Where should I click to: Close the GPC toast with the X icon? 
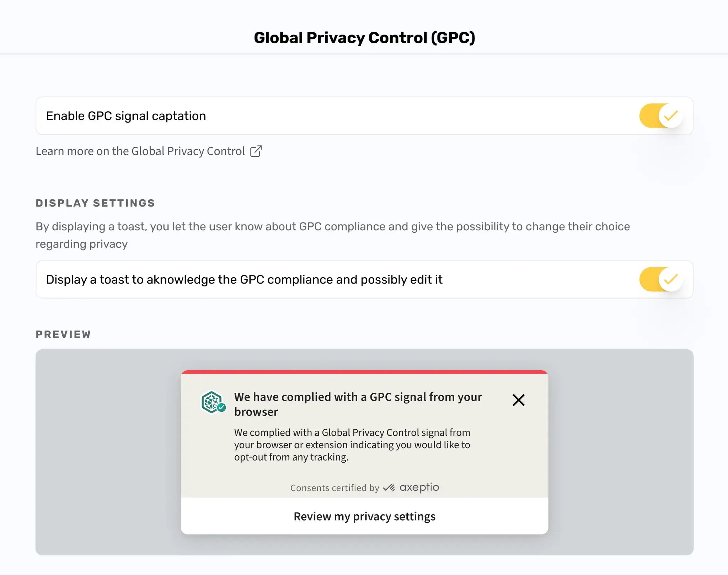tap(518, 400)
